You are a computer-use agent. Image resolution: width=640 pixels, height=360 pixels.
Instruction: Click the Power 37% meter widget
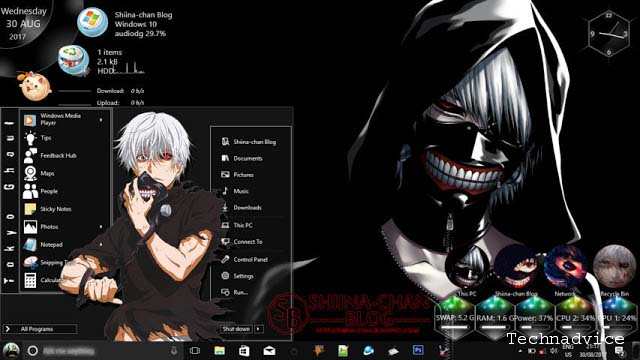[x=534, y=318]
